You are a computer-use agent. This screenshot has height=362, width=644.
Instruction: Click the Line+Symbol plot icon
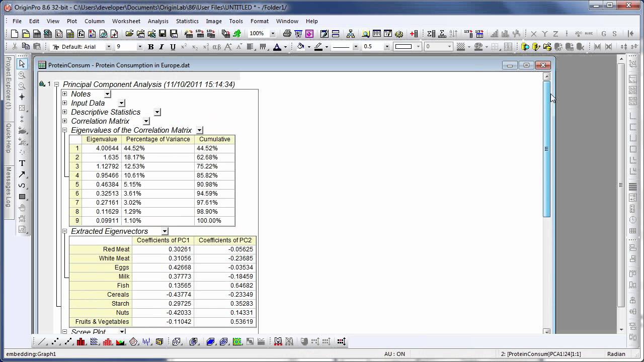(68, 341)
